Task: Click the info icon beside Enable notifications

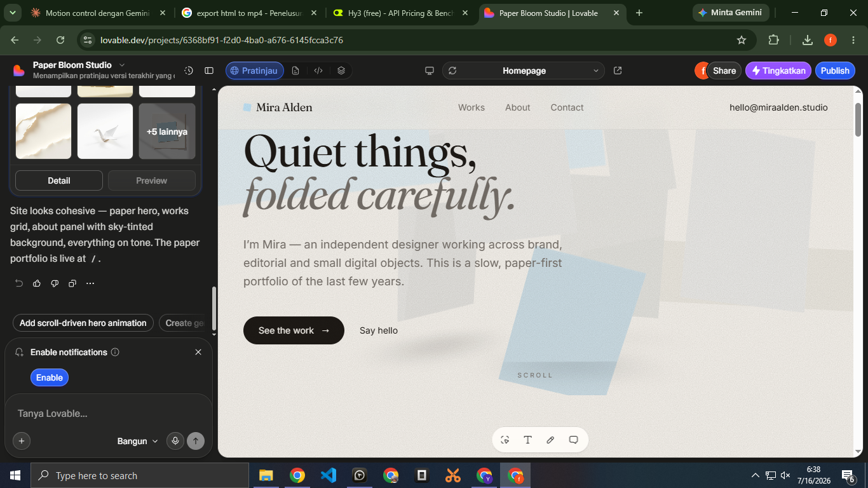Action: pyautogui.click(x=115, y=352)
